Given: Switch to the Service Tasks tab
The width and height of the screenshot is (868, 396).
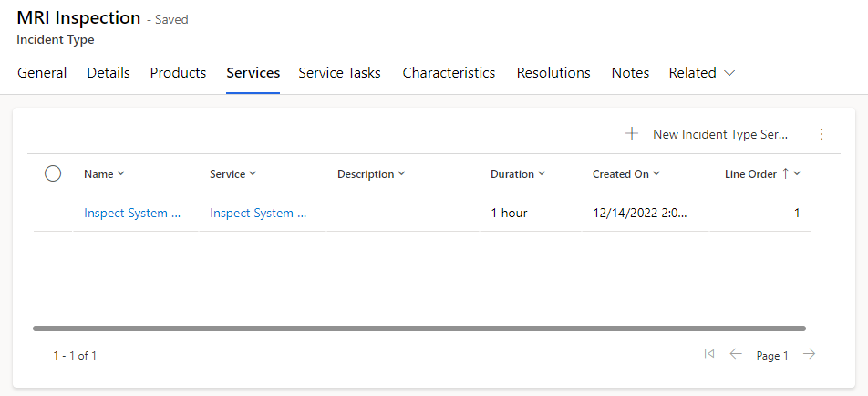Looking at the screenshot, I should coord(339,73).
